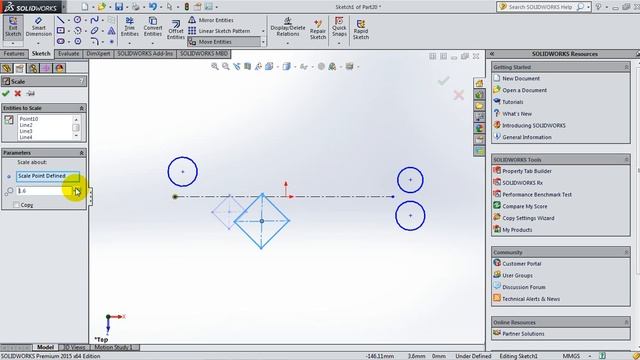Open the DisplayManager tab icon
Image resolution: width=640 pixels, height=360 pixels.
click(60, 68)
